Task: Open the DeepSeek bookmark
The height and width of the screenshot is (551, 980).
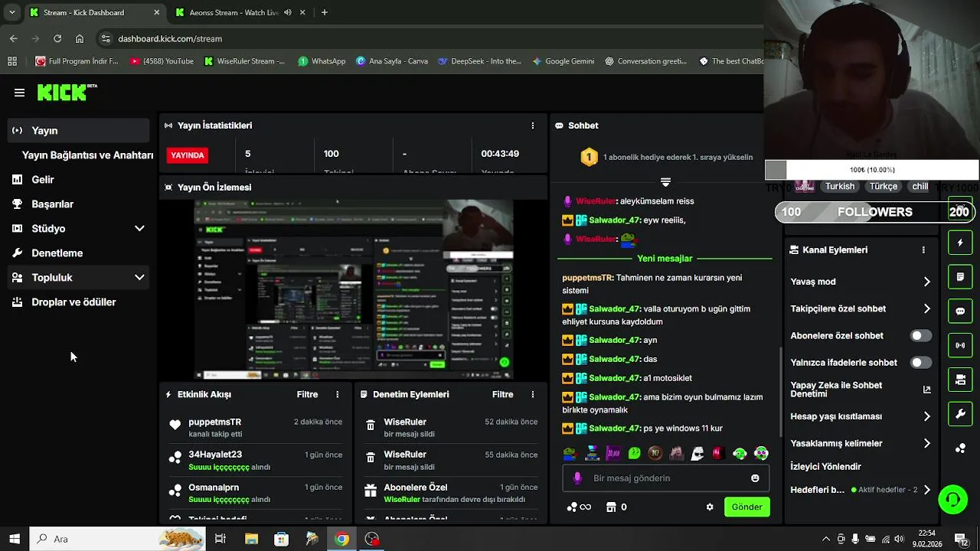Action: (479, 61)
